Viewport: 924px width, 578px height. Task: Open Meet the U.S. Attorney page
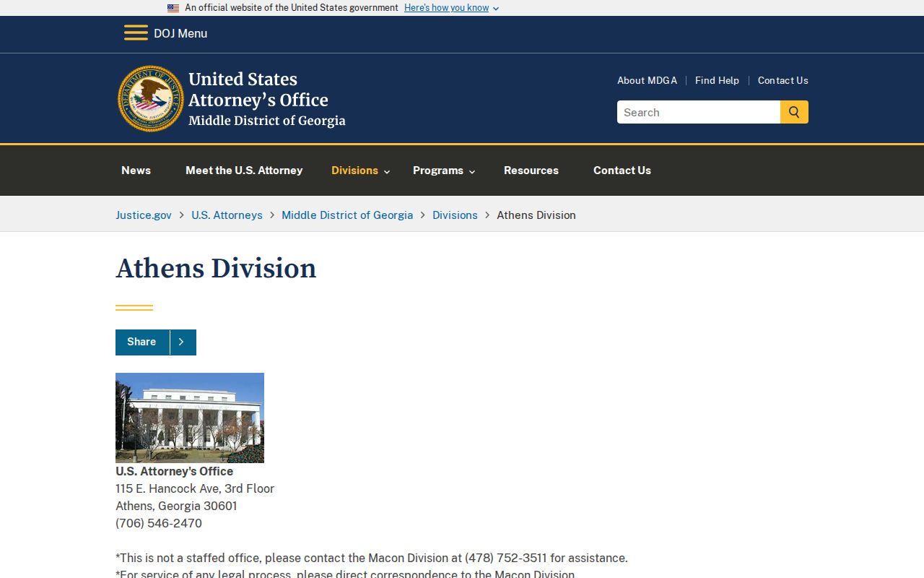[x=244, y=171]
